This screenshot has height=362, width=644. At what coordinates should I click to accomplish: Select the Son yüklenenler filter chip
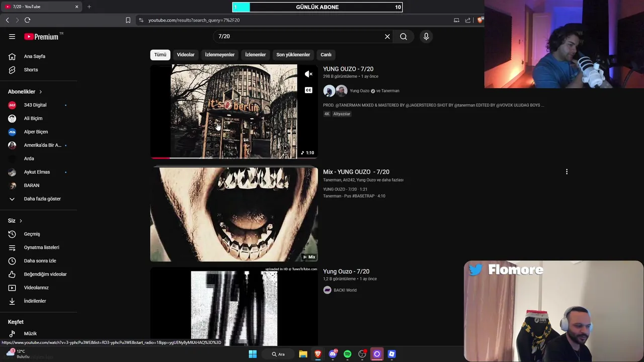tap(293, 55)
